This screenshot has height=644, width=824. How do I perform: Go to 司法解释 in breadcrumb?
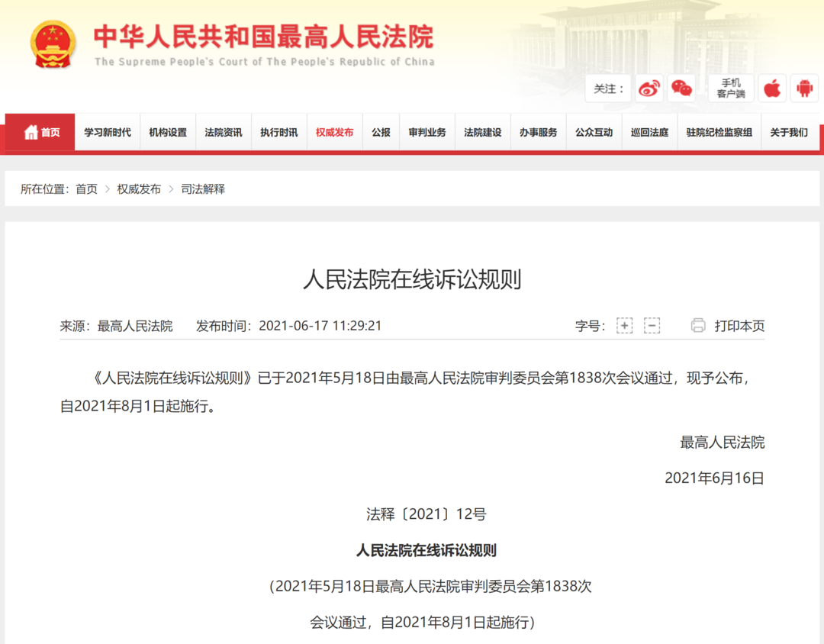[204, 189]
